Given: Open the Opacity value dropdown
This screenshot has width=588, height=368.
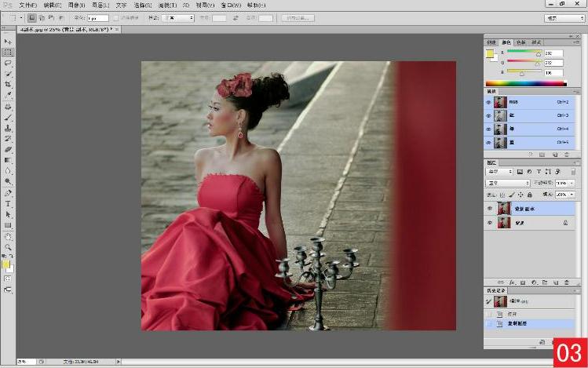Looking at the screenshot, I should pos(572,184).
